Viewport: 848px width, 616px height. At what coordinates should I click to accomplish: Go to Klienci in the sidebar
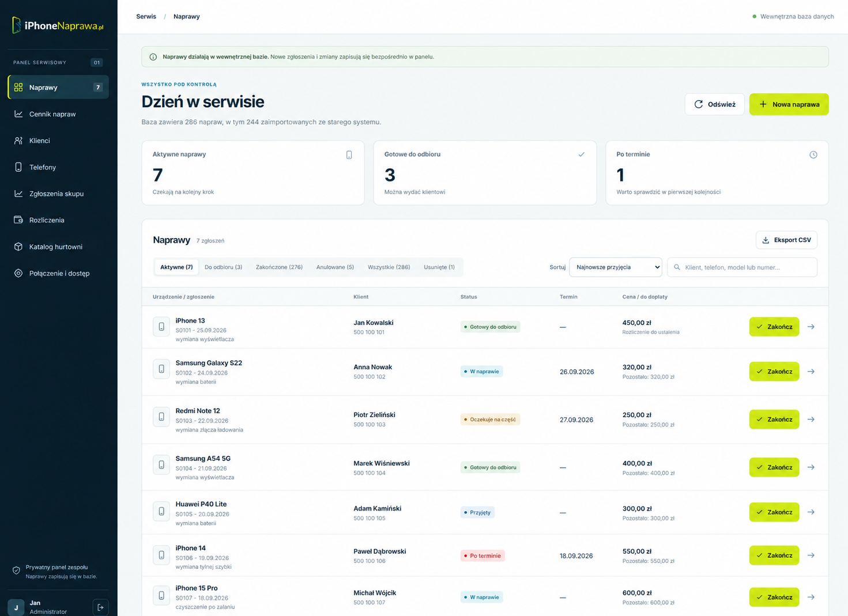click(58, 141)
